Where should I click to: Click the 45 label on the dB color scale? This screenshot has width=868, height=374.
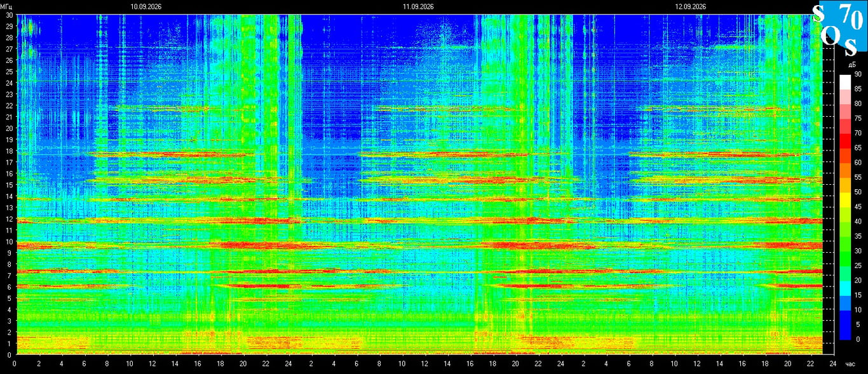(x=858, y=207)
